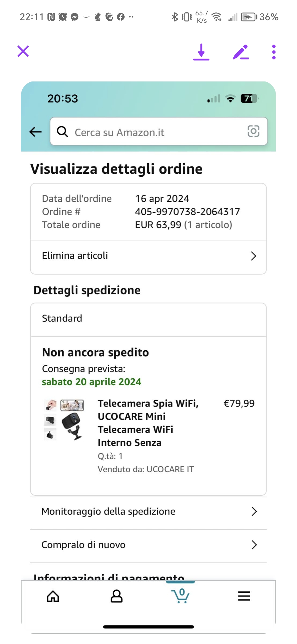Open the purple edit pencil tool

pos(241,52)
